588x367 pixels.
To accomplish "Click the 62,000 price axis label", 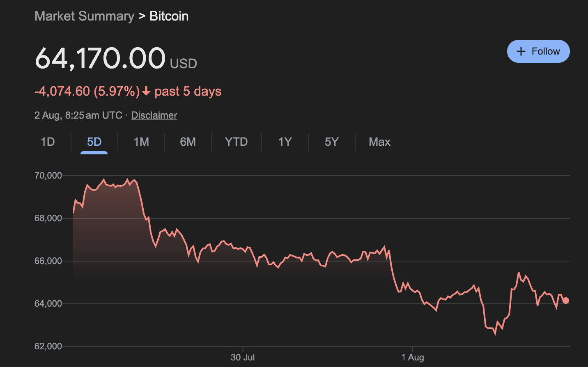I will click(x=48, y=346).
